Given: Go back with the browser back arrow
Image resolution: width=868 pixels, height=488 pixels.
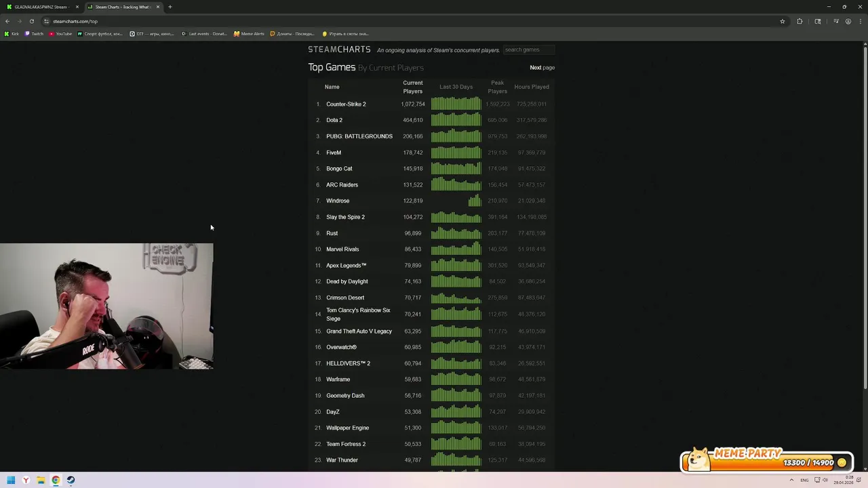Looking at the screenshot, I should click(7, 21).
